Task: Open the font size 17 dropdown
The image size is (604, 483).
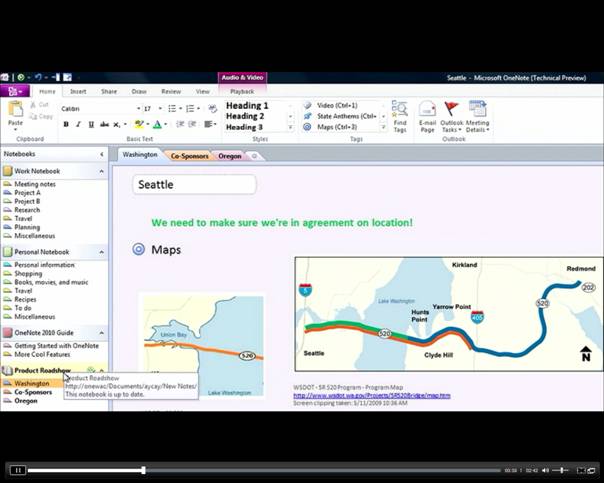Action: tap(160, 109)
